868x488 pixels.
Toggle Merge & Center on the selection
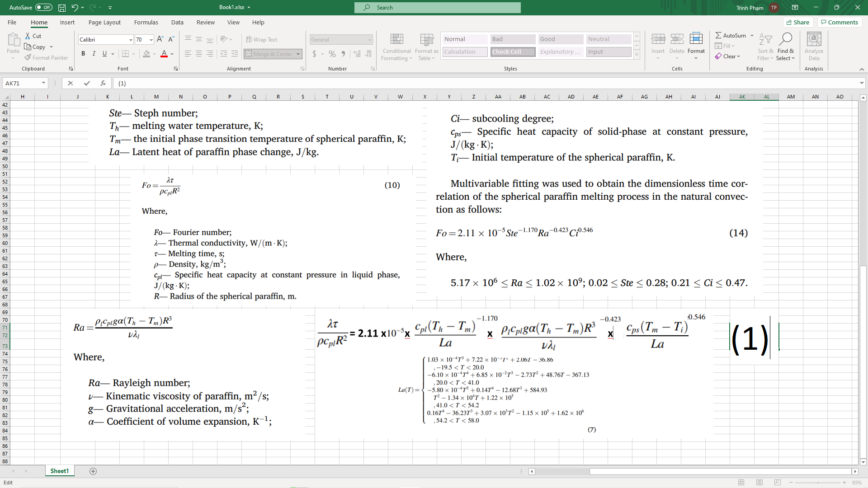tap(269, 54)
